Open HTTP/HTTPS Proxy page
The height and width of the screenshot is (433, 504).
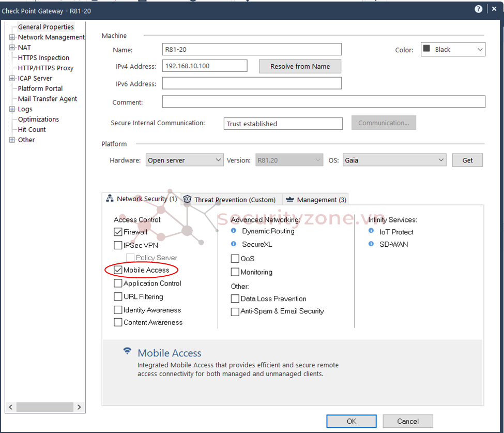click(x=45, y=68)
